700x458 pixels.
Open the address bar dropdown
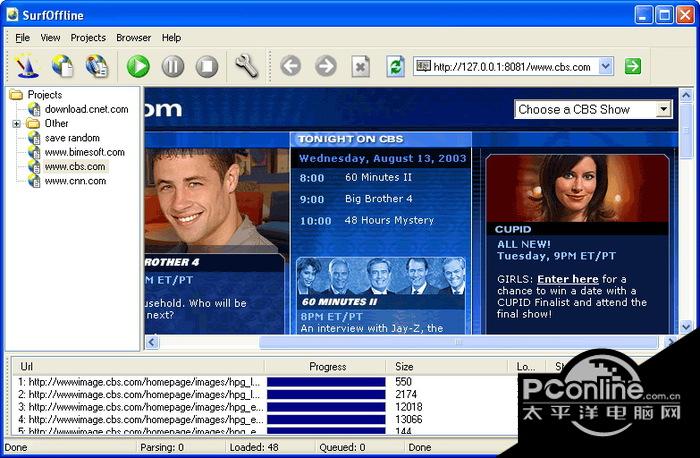[605, 67]
